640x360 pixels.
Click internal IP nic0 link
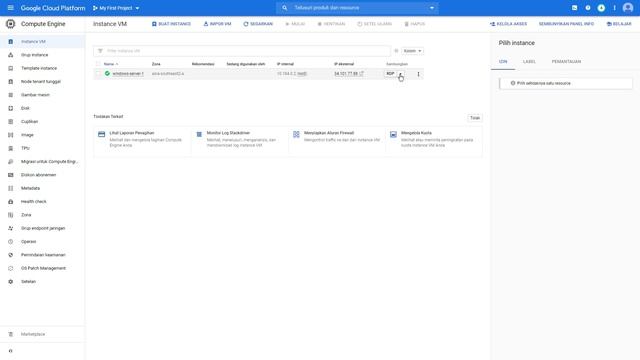[302, 73]
